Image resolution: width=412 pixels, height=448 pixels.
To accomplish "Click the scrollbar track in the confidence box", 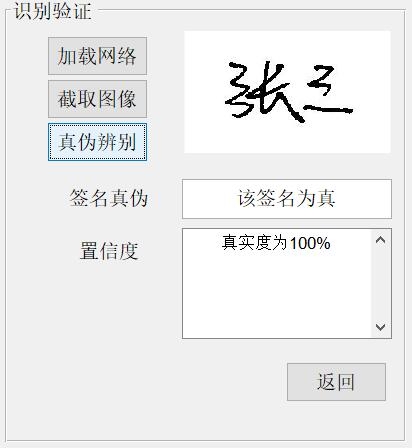I will [x=381, y=283].
